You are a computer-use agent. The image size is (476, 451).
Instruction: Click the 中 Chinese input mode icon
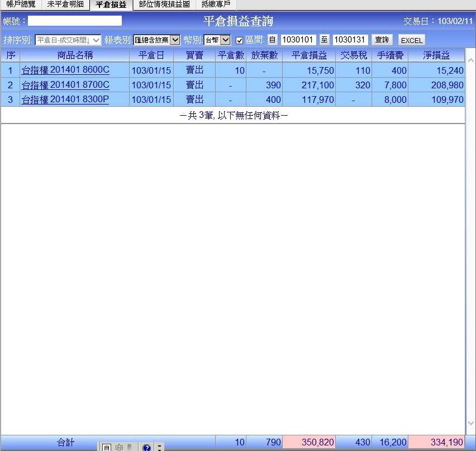(x=120, y=447)
